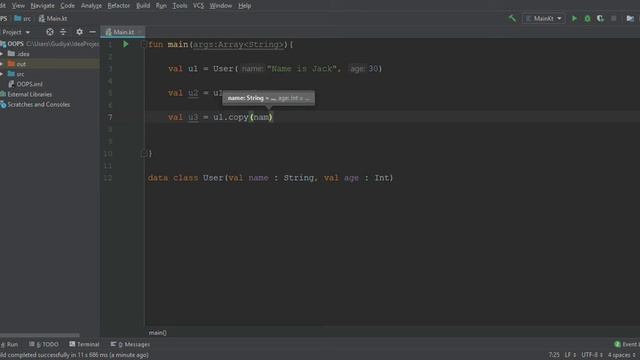Open the Build menu

(143, 6)
